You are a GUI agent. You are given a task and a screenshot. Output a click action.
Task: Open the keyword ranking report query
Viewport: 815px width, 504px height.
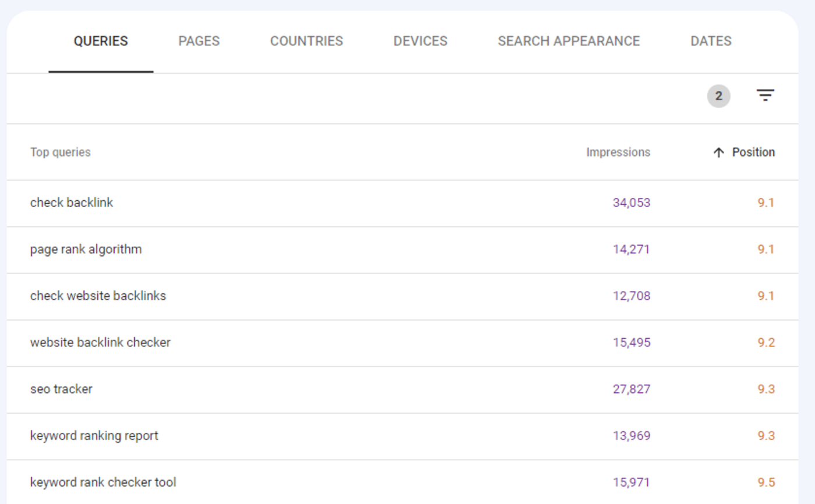(94, 435)
